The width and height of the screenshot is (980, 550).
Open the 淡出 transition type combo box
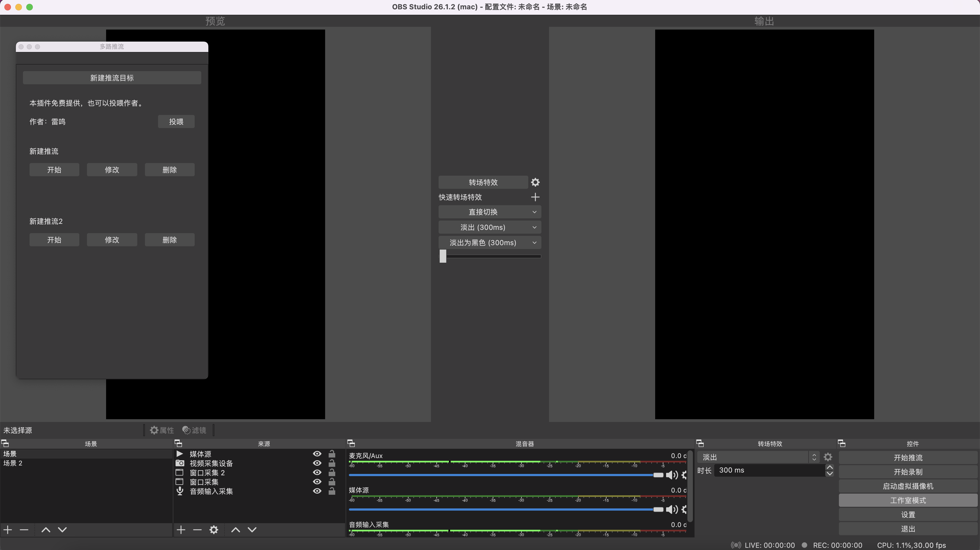[757, 457]
